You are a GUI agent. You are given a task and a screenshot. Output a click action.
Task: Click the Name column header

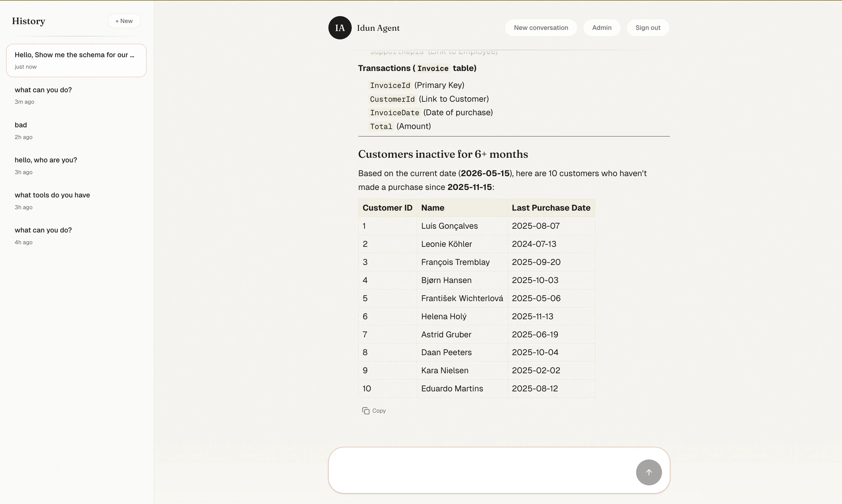[x=462, y=208]
